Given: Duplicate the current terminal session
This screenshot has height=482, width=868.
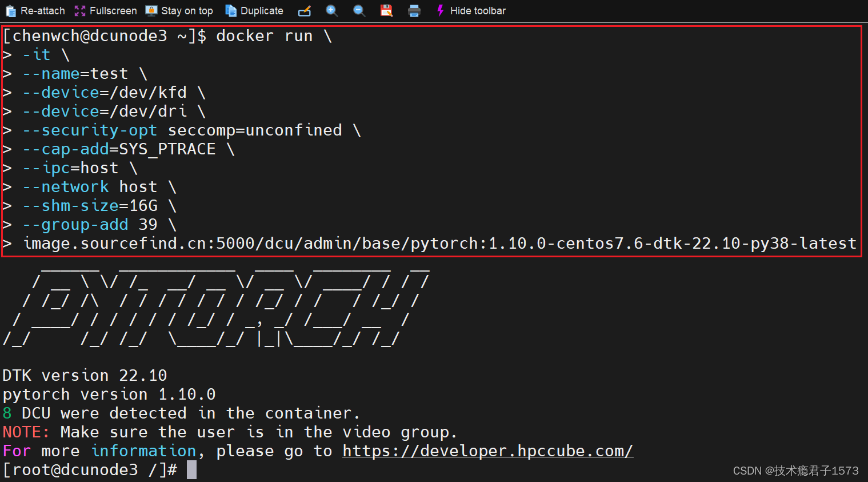Looking at the screenshot, I should pos(254,11).
